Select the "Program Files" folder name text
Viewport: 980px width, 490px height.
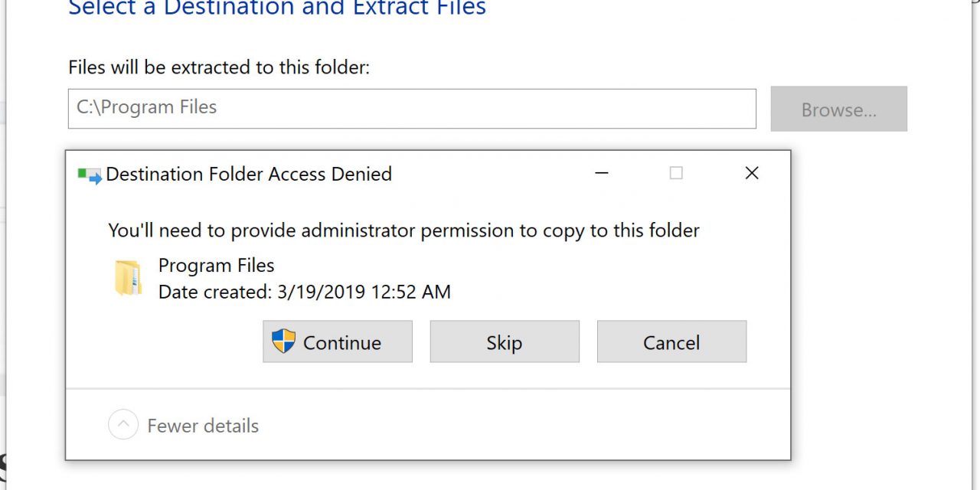216,266
